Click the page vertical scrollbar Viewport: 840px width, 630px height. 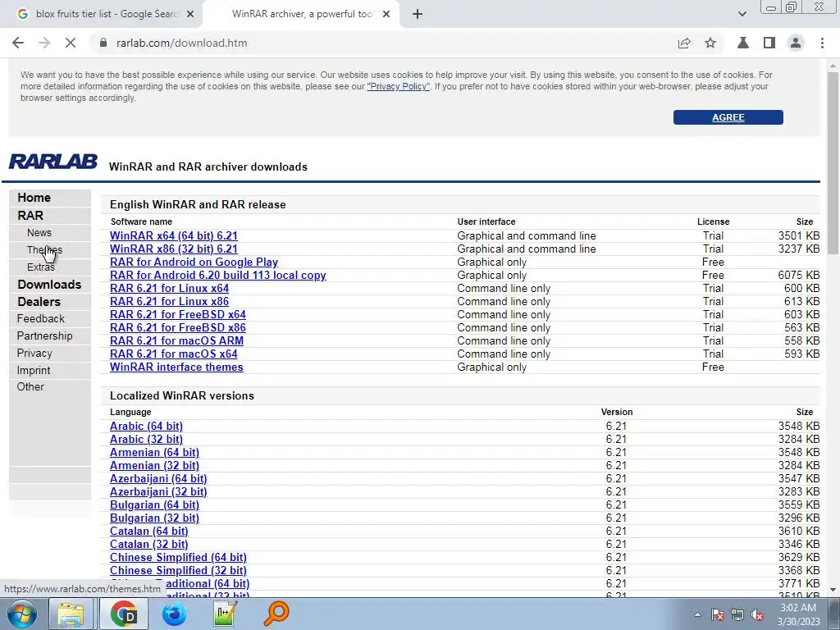(x=833, y=163)
